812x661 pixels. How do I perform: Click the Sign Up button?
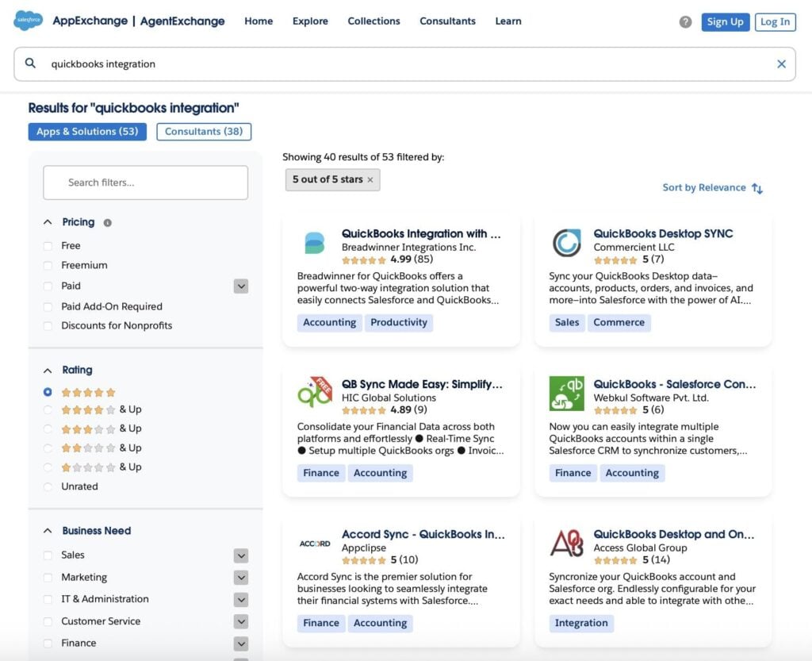(x=725, y=21)
